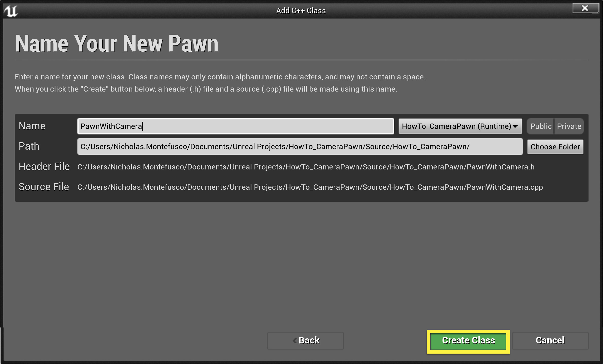Click the Header File label
The height and width of the screenshot is (364, 603).
pos(44,166)
